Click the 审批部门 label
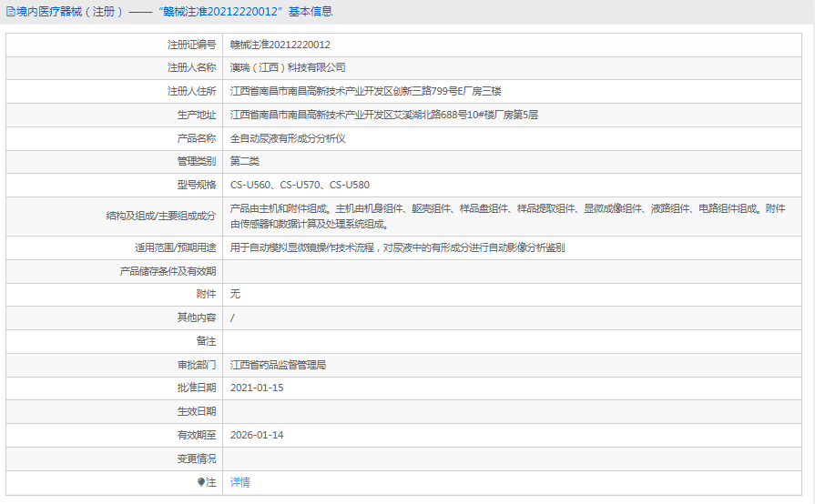Viewport: 815px width, 504px height. [x=197, y=365]
